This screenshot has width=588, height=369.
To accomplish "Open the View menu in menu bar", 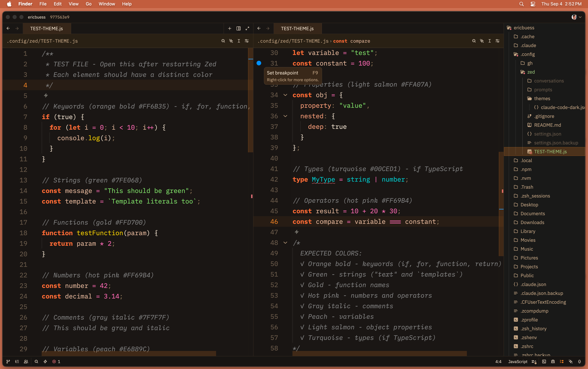I will coord(73,4).
